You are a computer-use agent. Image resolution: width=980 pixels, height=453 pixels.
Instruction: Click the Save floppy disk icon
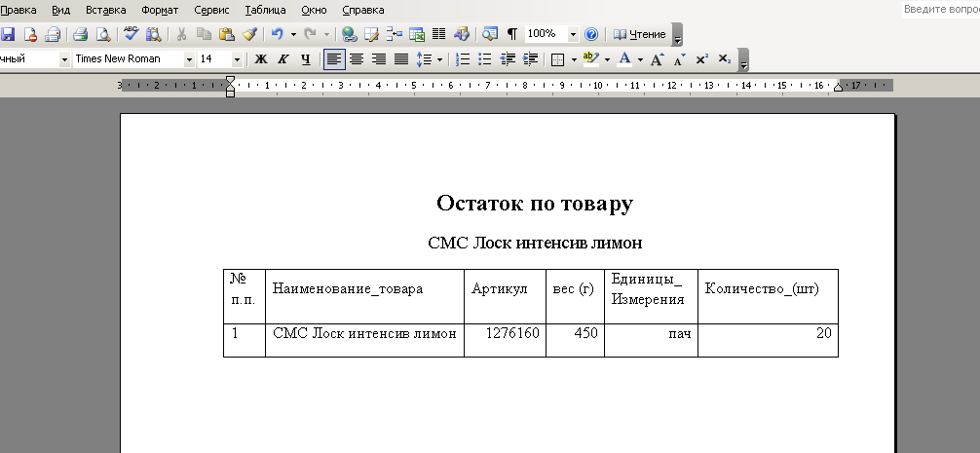point(8,34)
